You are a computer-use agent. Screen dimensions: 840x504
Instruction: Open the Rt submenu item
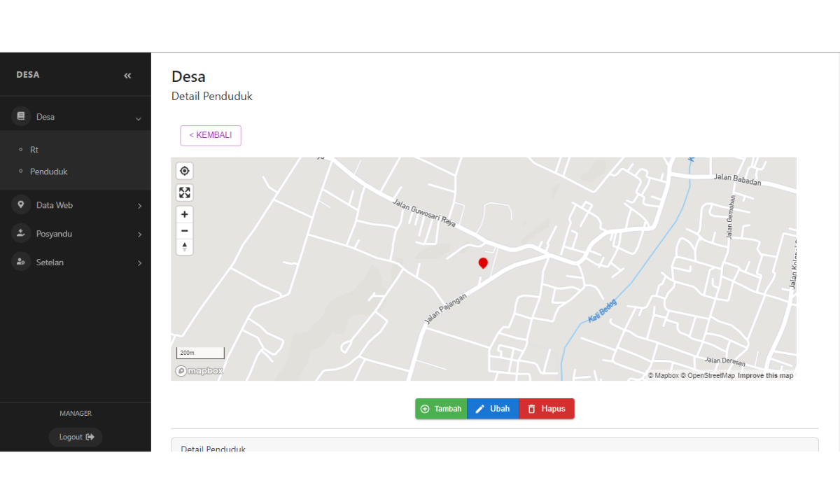pos(34,150)
